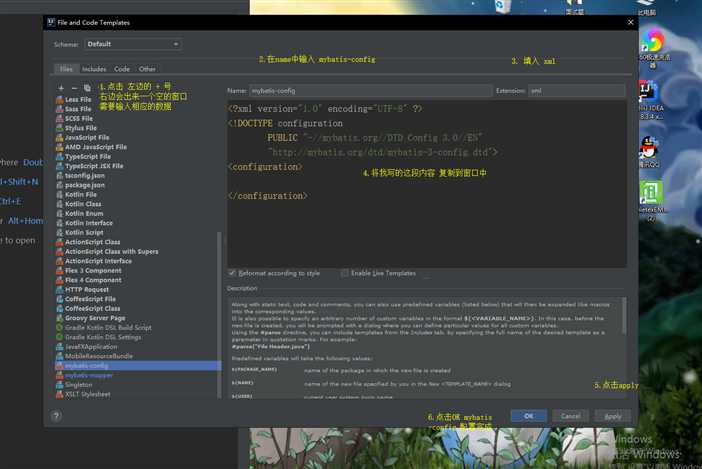Click the remove template minus icon
The image size is (702, 469).
tap(74, 88)
